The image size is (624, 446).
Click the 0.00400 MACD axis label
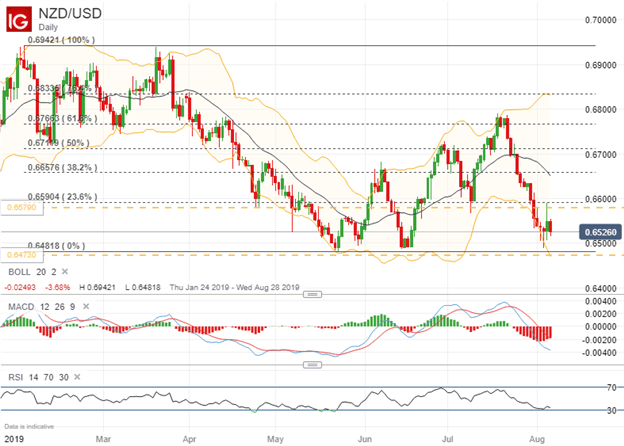601,301
